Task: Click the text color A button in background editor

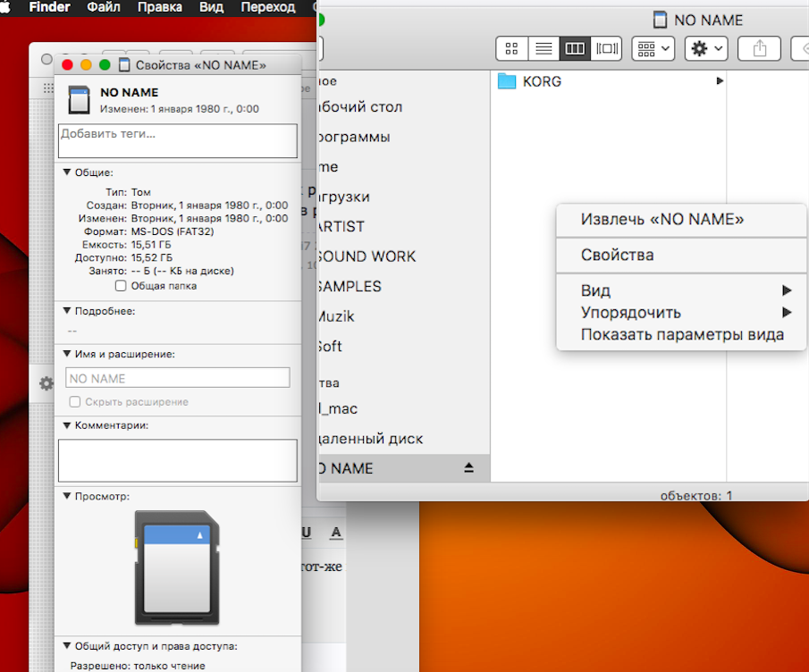Action: 336,533
